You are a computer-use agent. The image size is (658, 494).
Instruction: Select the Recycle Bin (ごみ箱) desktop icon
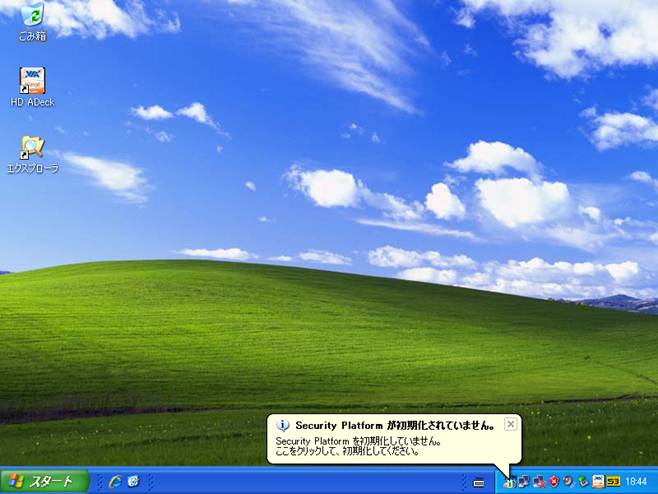coord(32,21)
